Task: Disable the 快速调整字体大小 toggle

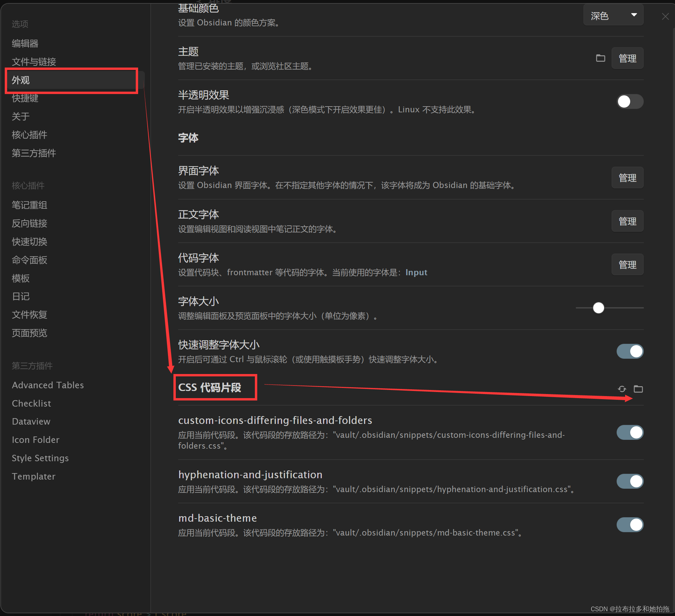Action: point(630,351)
